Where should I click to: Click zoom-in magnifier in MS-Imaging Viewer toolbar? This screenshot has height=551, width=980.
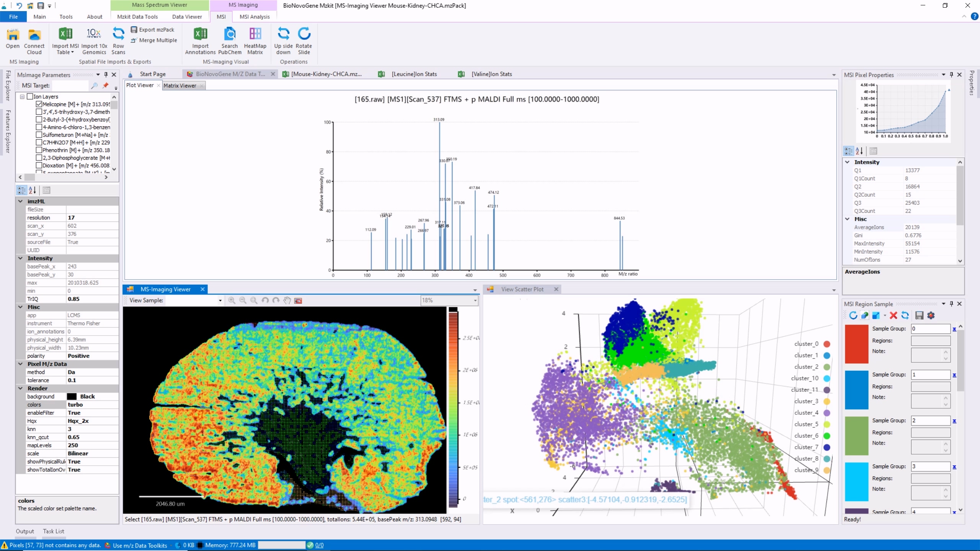[x=232, y=301]
